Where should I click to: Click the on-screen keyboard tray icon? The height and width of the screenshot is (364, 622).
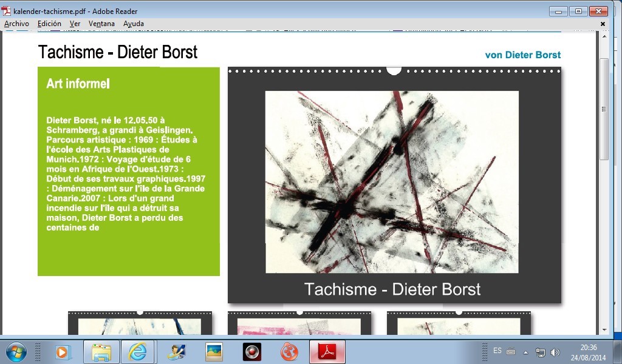(511, 352)
